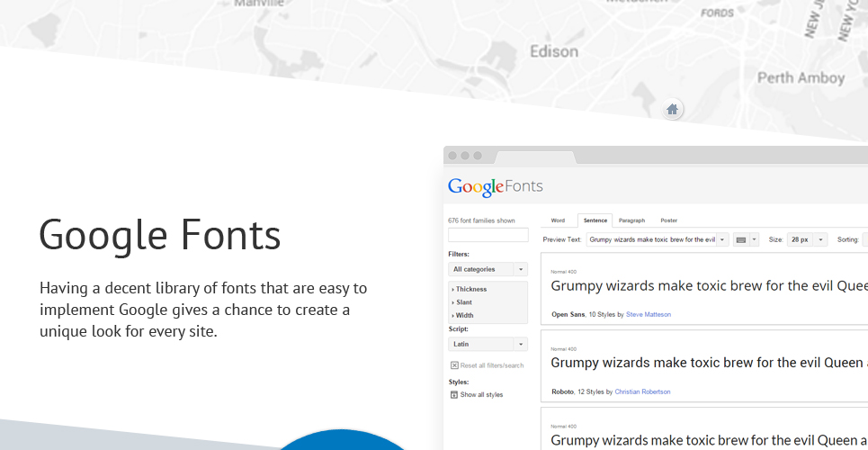
Task: Open the keyboard icon selector
Action: 746,239
